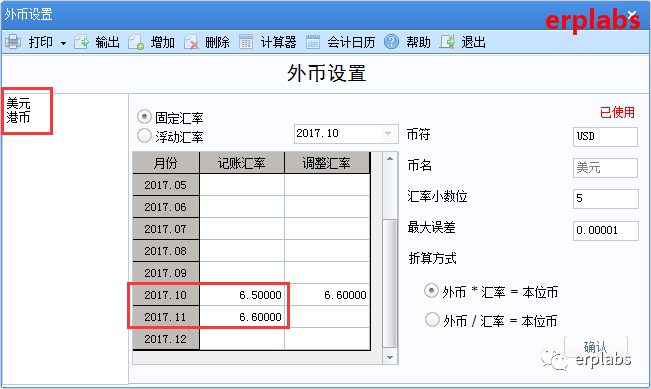Close the 外币设置 window
The image size is (651, 389).
[633, 15]
